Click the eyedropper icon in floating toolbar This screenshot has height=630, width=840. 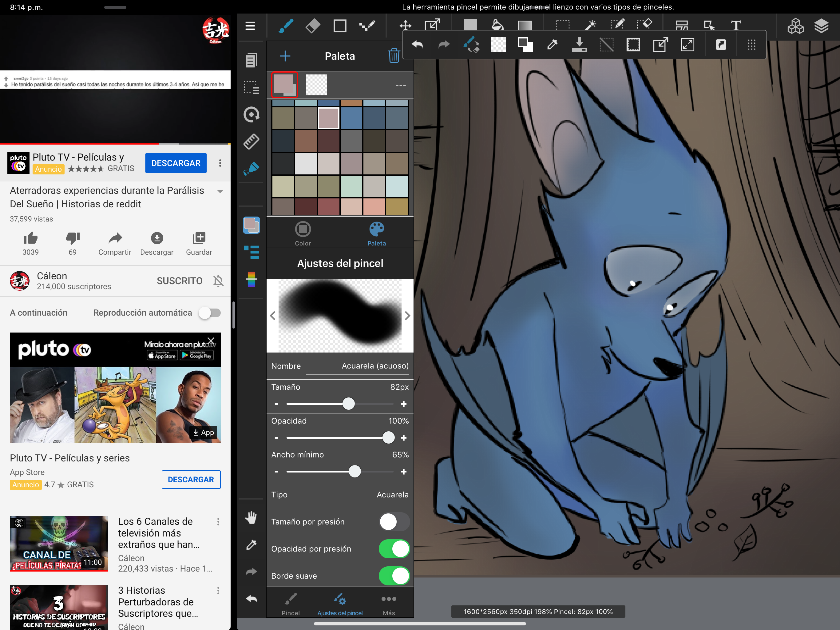click(x=552, y=45)
